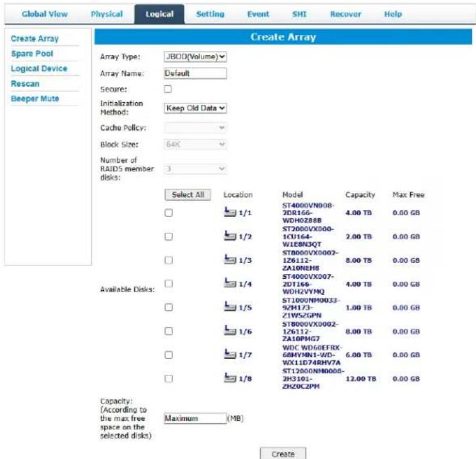Click the Capacity column header

tap(360, 195)
